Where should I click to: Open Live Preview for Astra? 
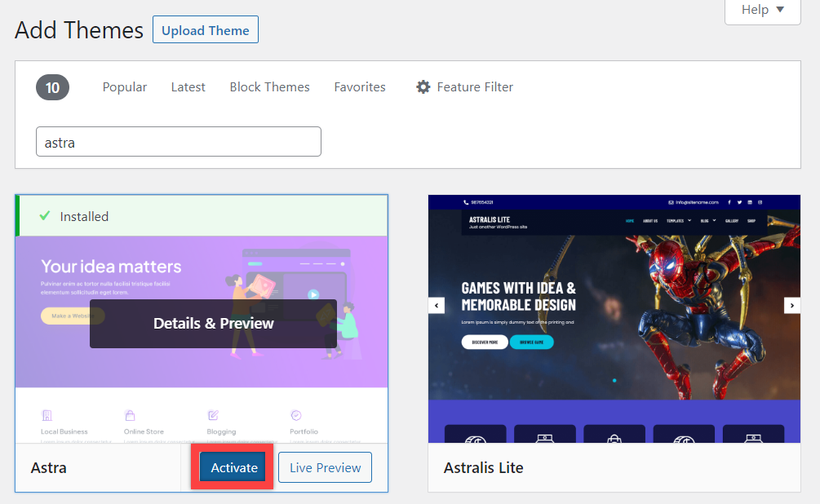point(325,467)
